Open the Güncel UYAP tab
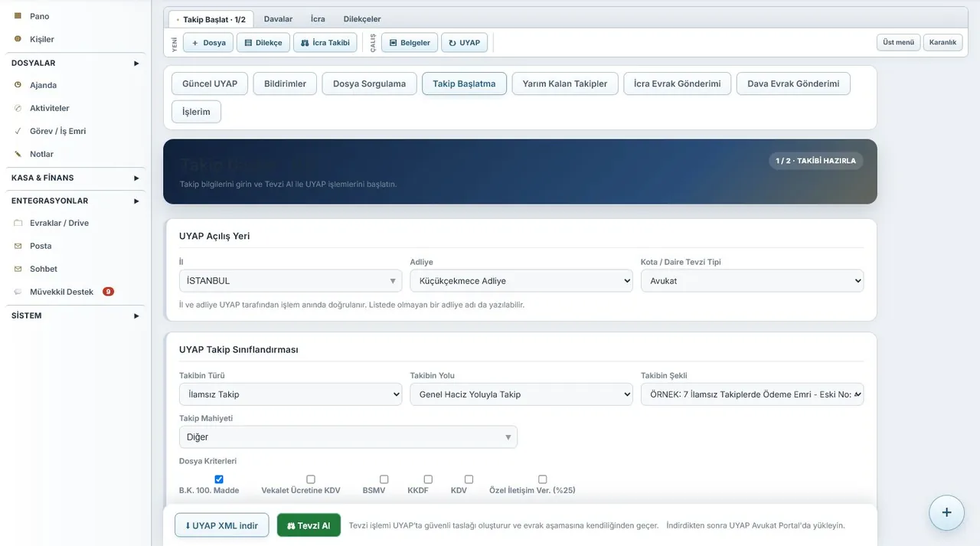 point(210,83)
